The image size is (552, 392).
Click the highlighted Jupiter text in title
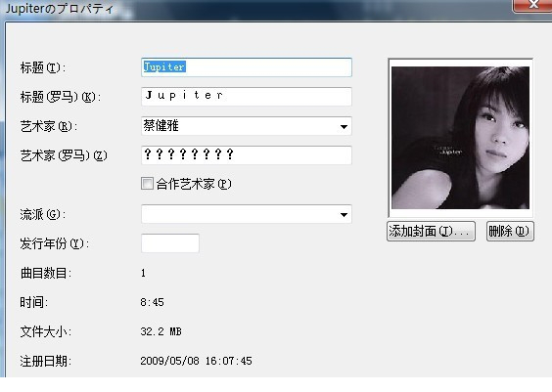pos(164,66)
